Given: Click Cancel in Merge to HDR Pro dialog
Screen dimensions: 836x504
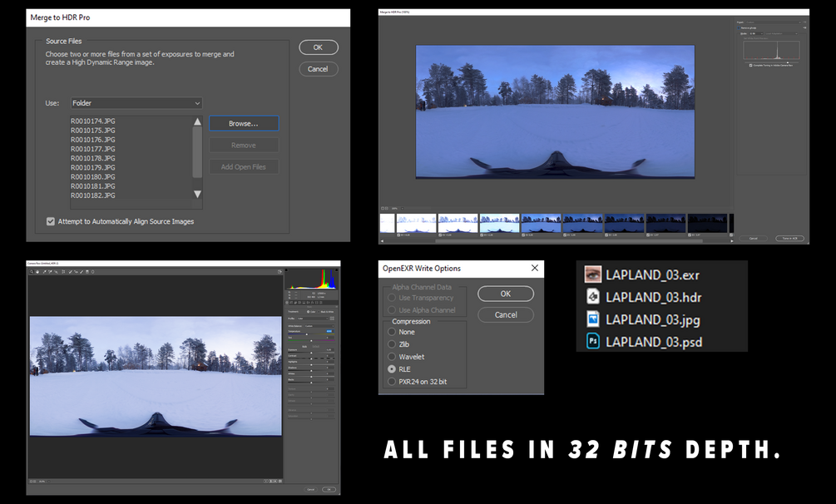Looking at the screenshot, I should pos(319,69).
